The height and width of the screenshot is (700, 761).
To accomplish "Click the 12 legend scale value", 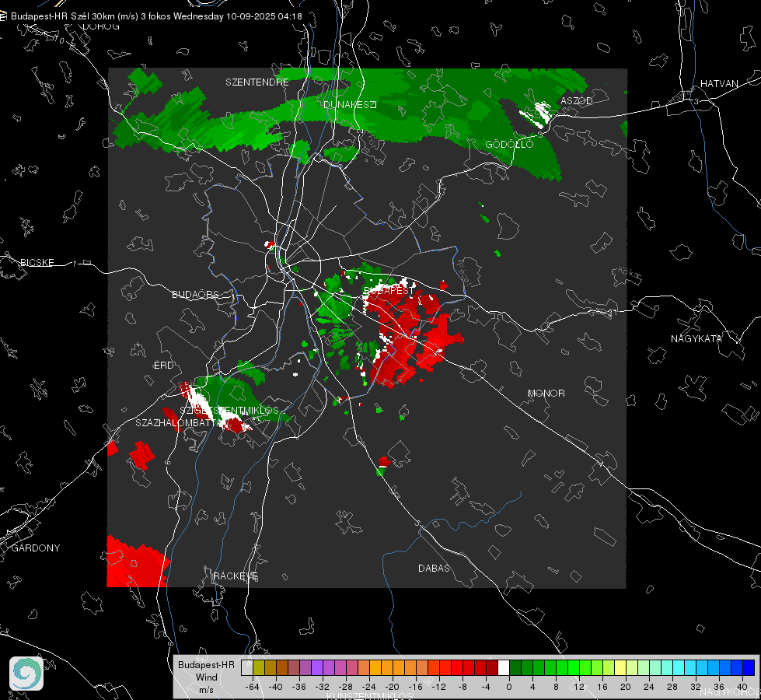I will pyautogui.click(x=579, y=687).
